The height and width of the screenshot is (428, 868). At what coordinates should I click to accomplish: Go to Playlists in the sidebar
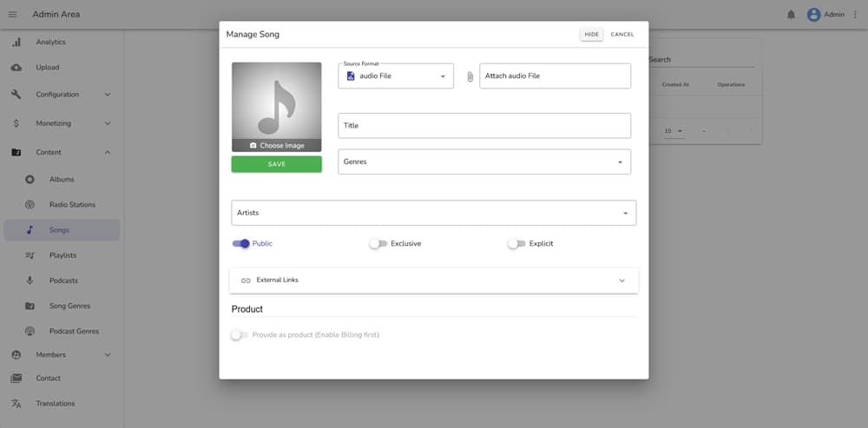62,255
